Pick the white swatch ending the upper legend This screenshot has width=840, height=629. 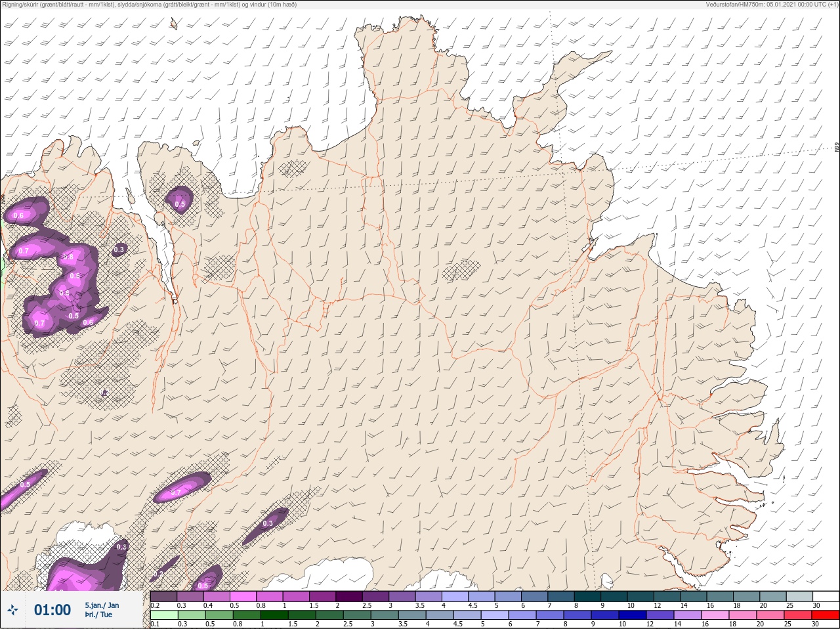click(826, 596)
